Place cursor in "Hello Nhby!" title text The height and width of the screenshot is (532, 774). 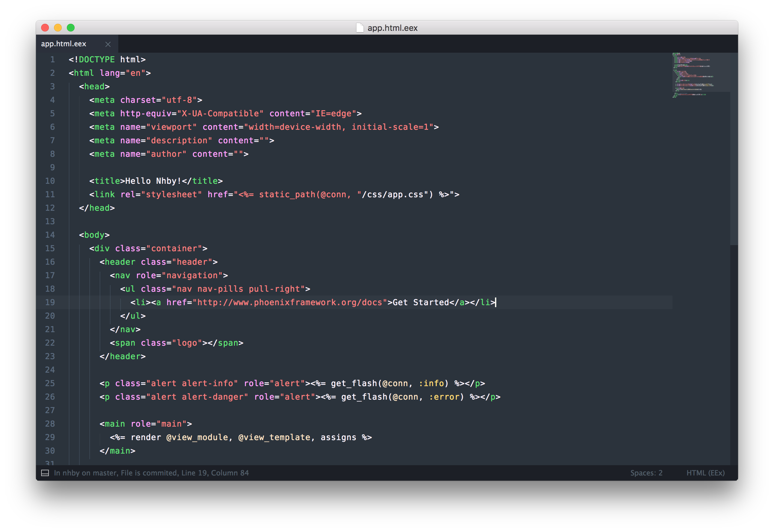point(153,181)
